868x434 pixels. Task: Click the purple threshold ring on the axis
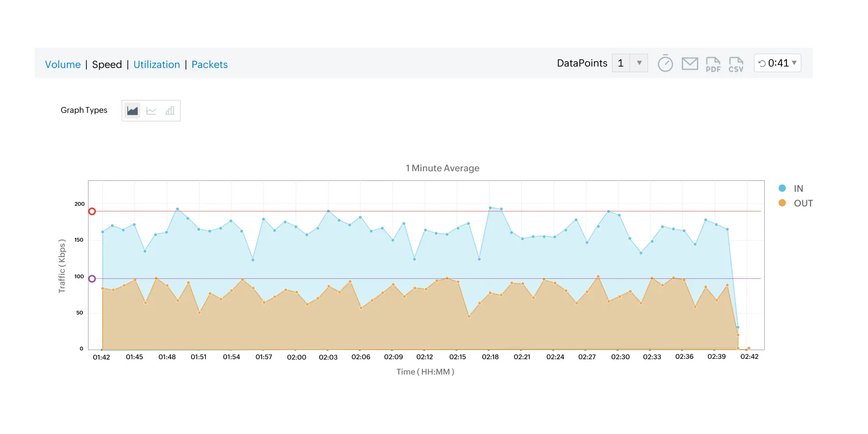click(92, 278)
